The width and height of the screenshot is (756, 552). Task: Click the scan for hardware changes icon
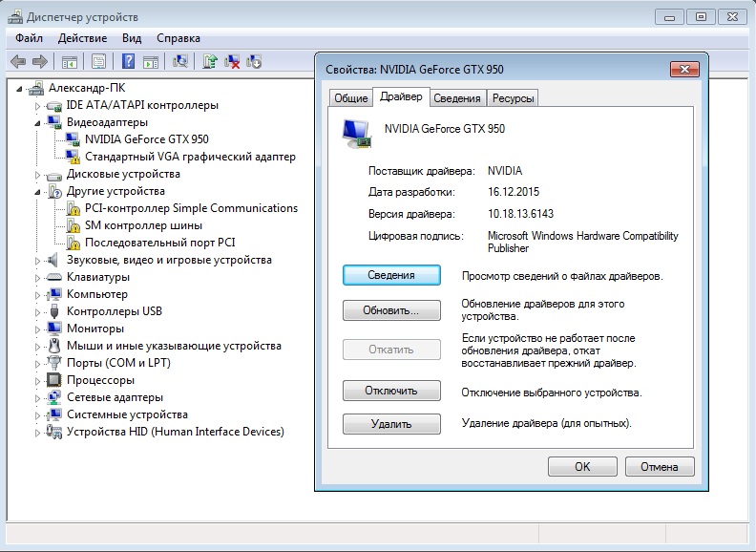(180, 61)
